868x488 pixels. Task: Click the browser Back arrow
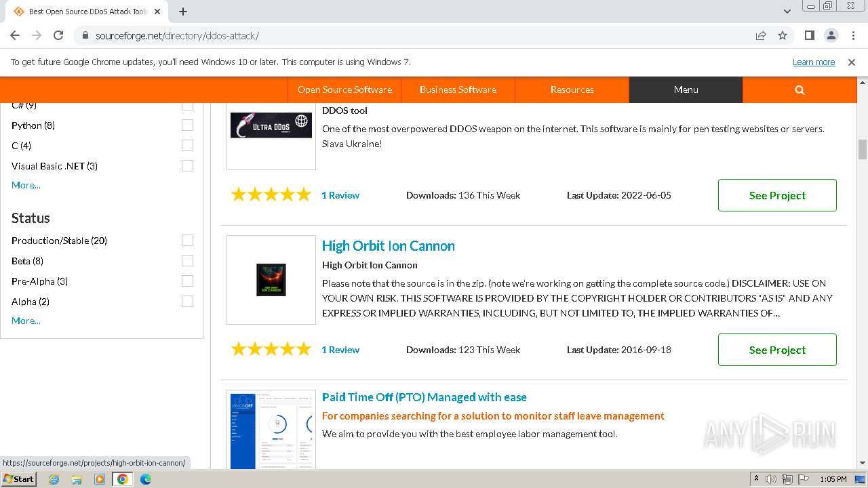point(15,35)
